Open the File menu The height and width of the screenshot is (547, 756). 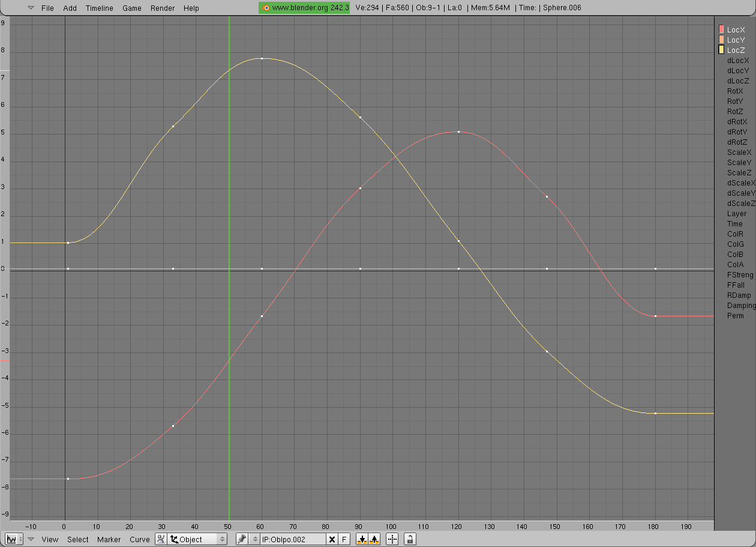(x=47, y=8)
